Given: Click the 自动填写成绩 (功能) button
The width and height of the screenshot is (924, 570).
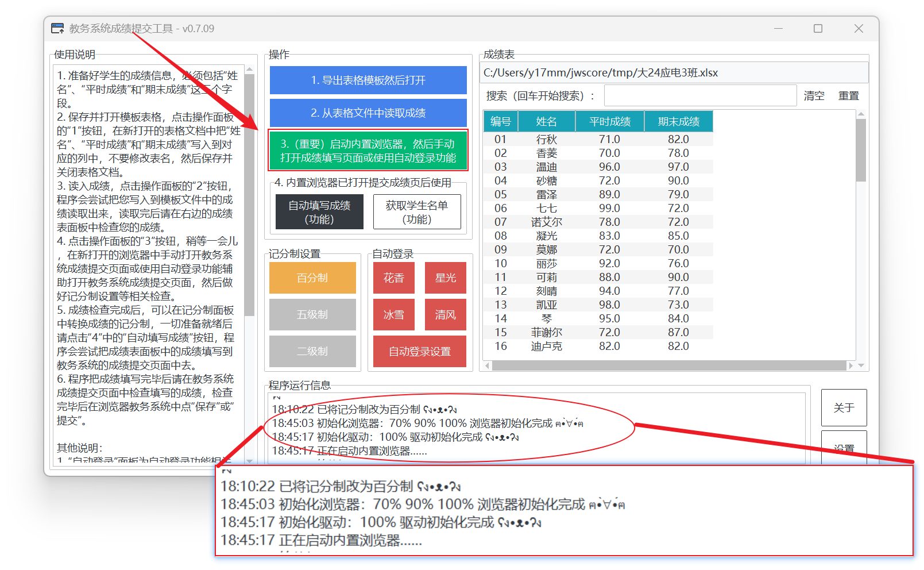Looking at the screenshot, I should point(319,211).
